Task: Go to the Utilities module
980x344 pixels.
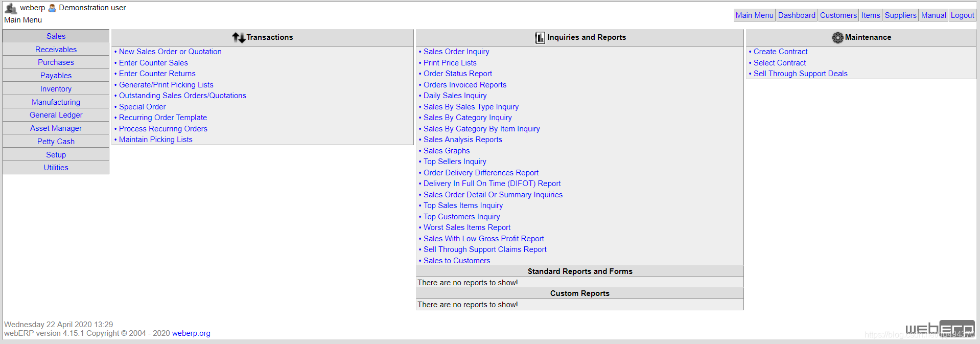Action: pyautogui.click(x=56, y=168)
